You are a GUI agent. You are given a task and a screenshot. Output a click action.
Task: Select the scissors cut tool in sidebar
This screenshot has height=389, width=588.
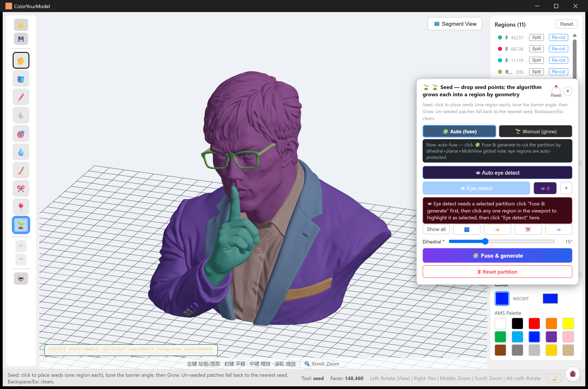coord(21,189)
